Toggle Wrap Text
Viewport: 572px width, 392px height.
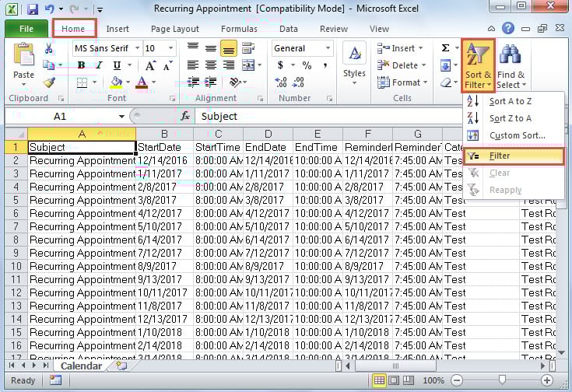pos(248,48)
